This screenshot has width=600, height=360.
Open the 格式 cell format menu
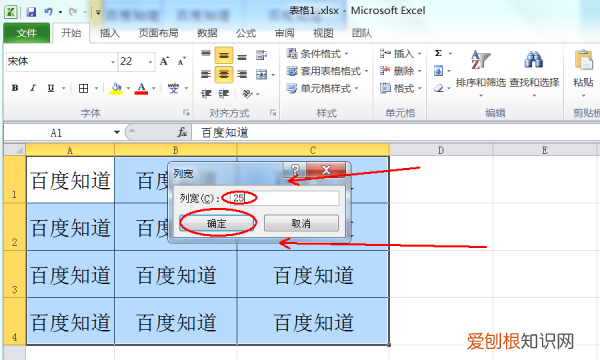coord(400,89)
